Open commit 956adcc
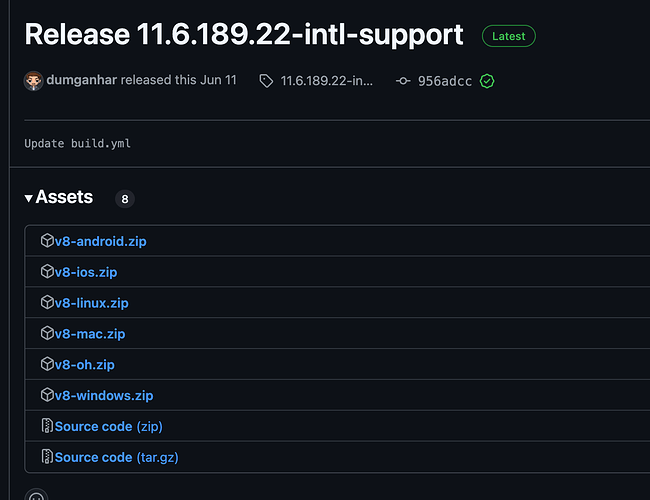The image size is (650, 500). 445,80
